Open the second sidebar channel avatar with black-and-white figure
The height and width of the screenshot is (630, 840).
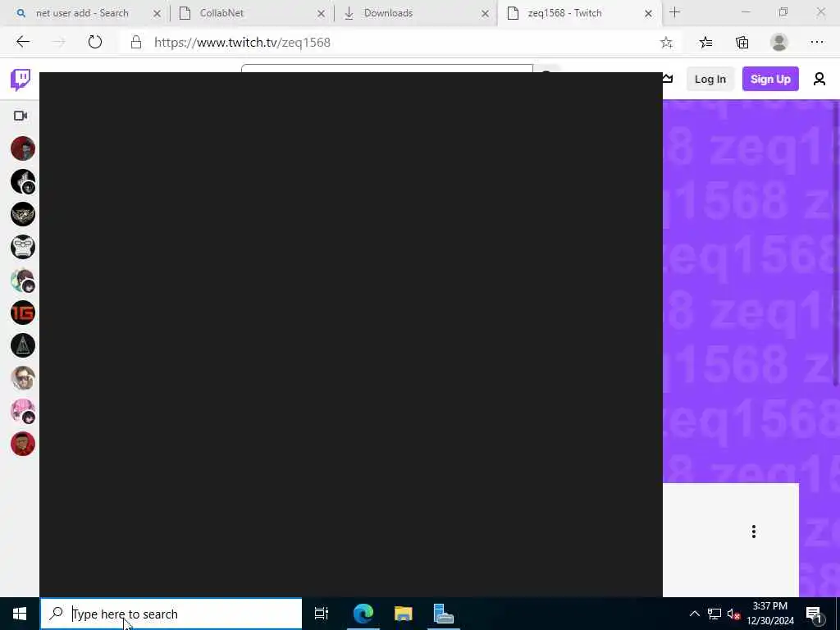22,181
